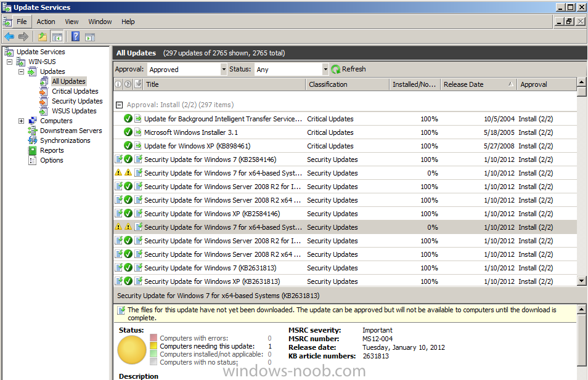Click the Refresh button

tap(349, 69)
